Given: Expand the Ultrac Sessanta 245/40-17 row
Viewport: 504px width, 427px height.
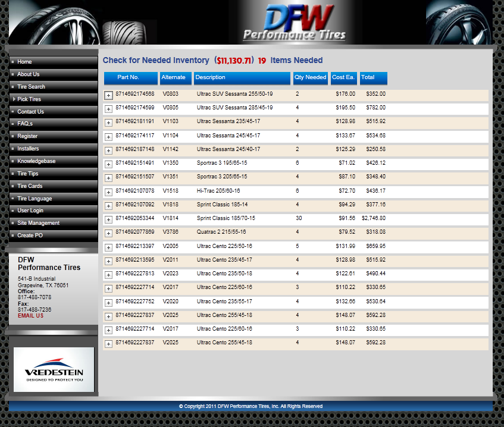Looking at the screenshot, I should coord(108,150).
